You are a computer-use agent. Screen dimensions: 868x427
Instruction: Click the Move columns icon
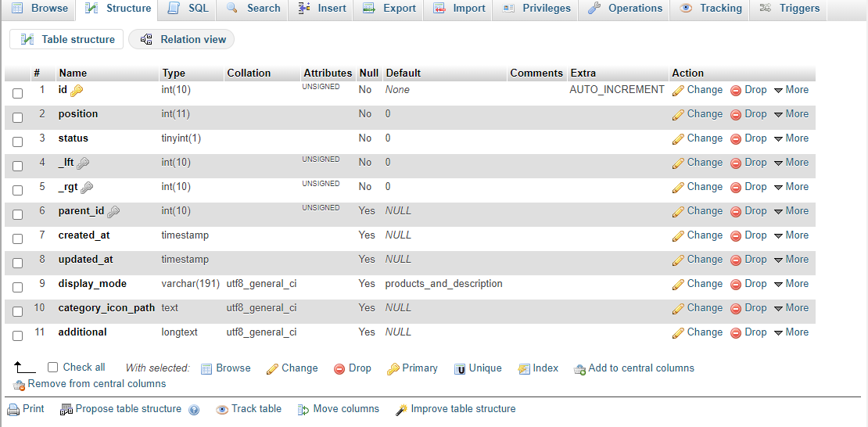pyautogui.click(x=303, y=410)
